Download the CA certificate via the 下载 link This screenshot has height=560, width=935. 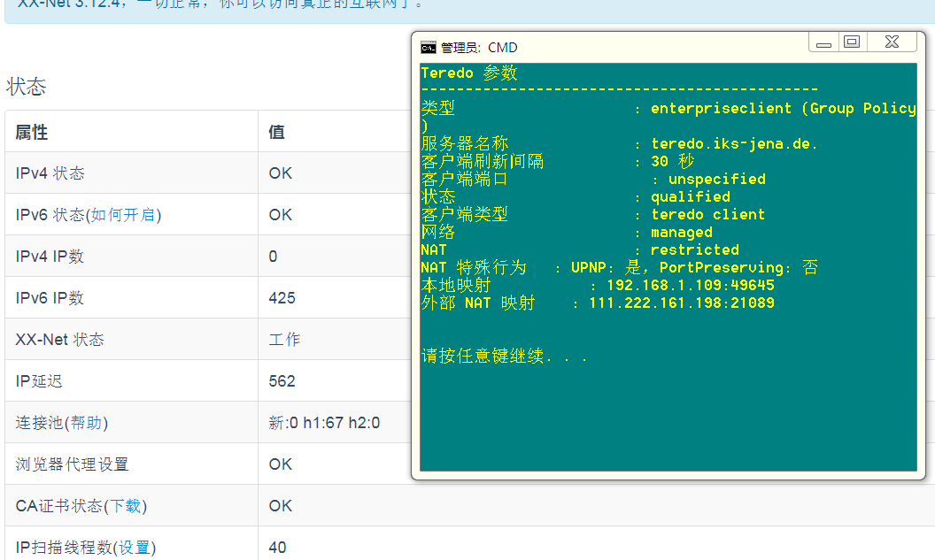124,505
